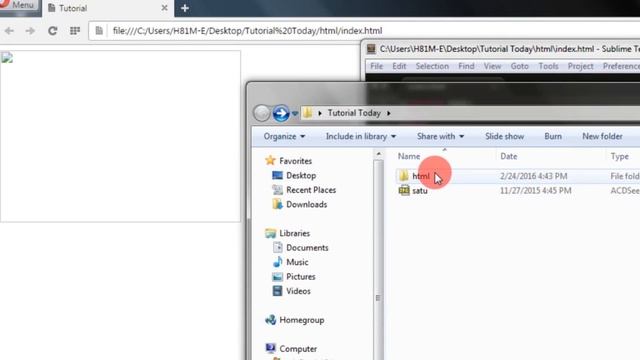Image resolution: width=640 pixels, height=360 pixels.
Task: Open Recent Places in Favorites
Action: (311, 190)
